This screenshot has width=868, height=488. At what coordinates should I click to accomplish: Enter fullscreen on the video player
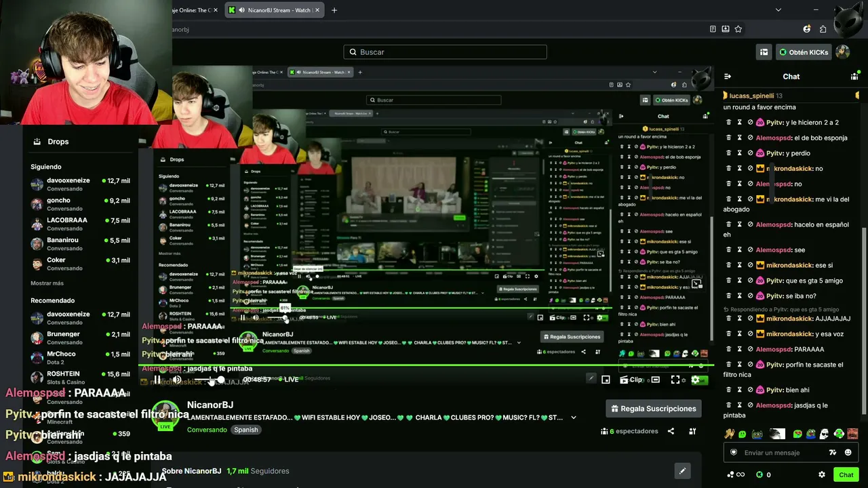(x=675, y=380)
